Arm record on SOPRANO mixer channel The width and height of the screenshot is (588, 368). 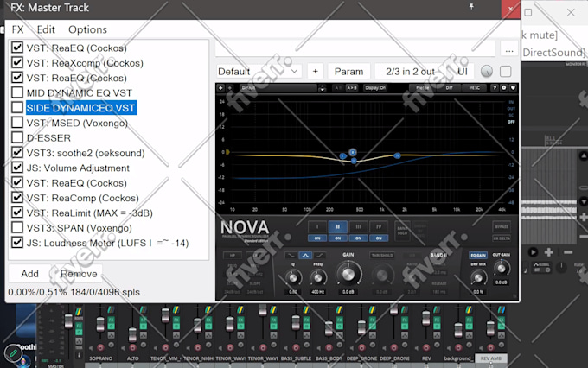[x=100, y=347]
